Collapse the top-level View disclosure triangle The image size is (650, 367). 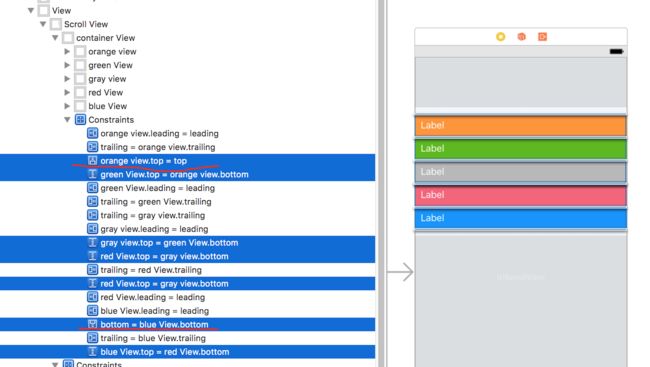[x=31, y=10]
